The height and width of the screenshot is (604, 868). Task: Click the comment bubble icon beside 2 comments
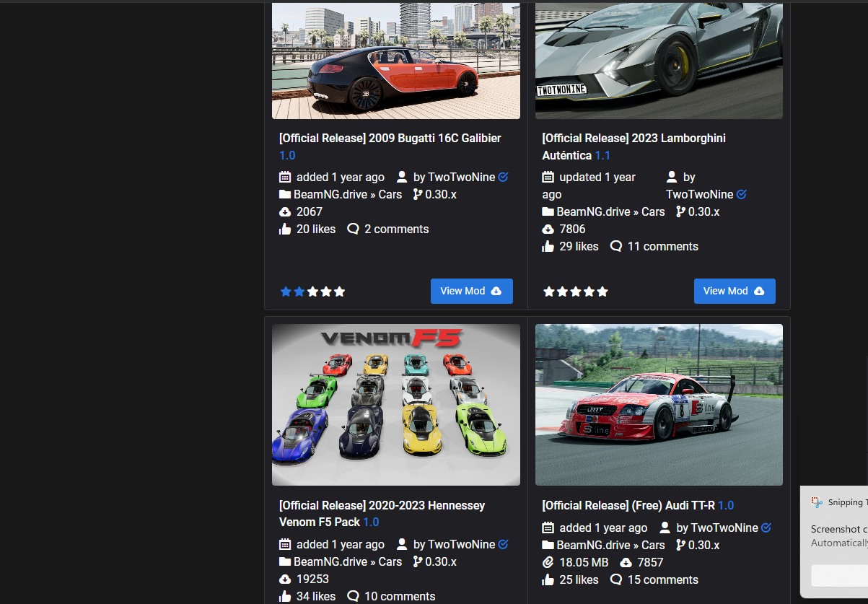(x=353, y=229)
